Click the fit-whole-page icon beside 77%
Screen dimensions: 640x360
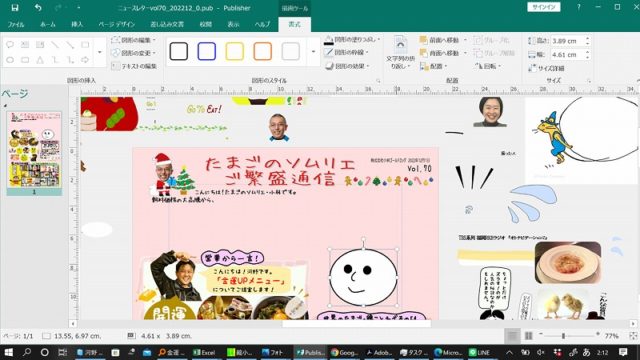633,336
